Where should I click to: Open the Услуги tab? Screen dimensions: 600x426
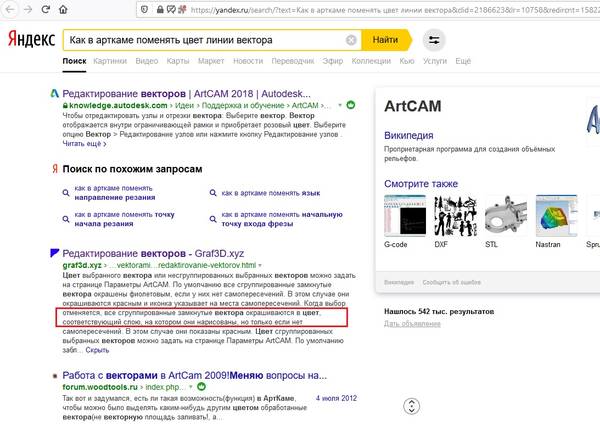pos(435,61)
